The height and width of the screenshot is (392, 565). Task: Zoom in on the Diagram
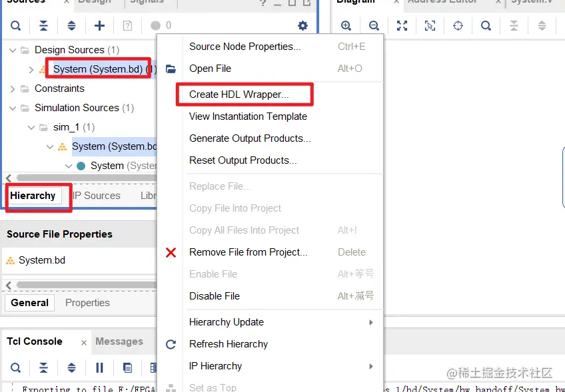coord(346,25)
